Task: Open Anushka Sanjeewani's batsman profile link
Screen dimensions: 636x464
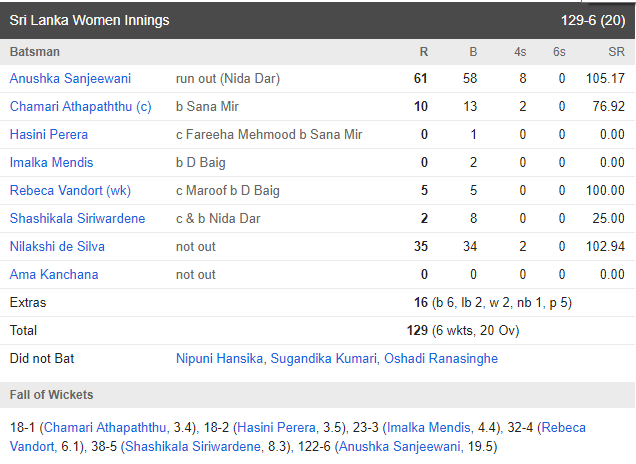Action: [70, 78]
